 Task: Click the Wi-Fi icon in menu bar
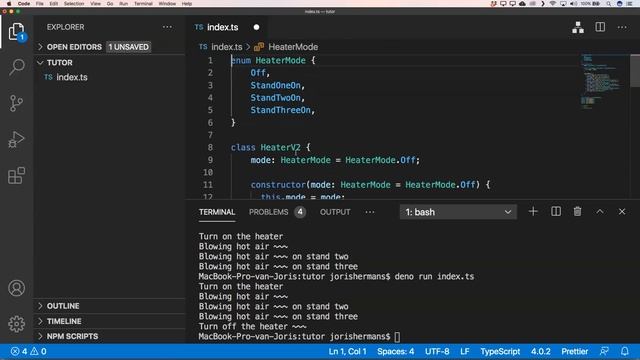click(553, 4)
